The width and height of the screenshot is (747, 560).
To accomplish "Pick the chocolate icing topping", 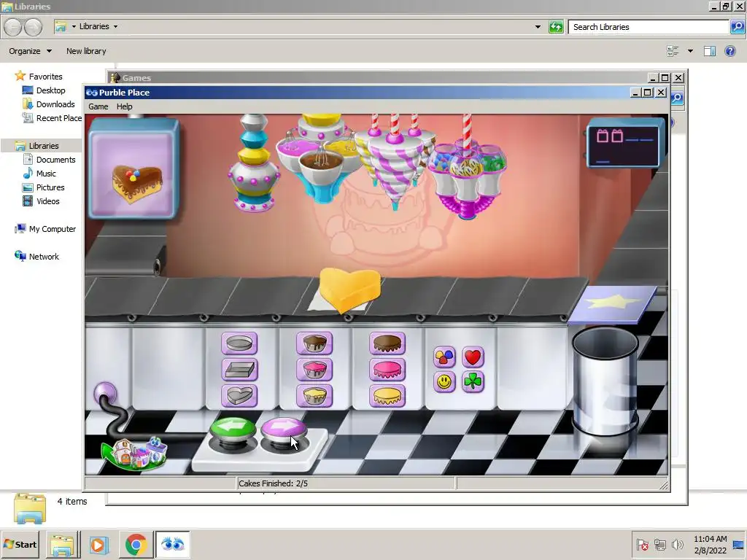I will [x=387, y=343].
